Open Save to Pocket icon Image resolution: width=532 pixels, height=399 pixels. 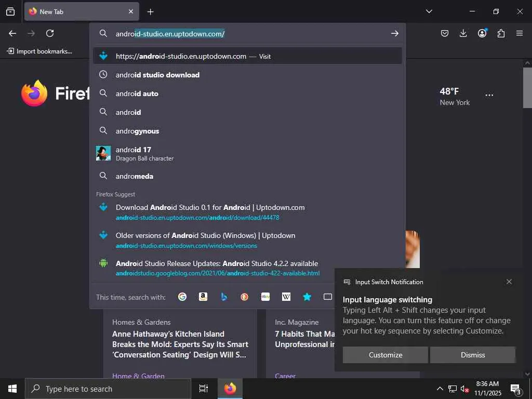coord(445,33)
